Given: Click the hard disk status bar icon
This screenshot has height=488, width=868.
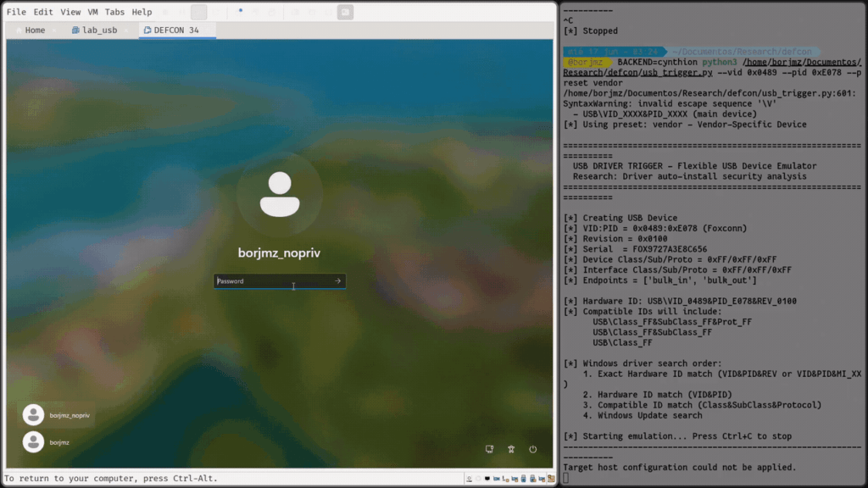Looking at the screenshot, I should 469,479.
